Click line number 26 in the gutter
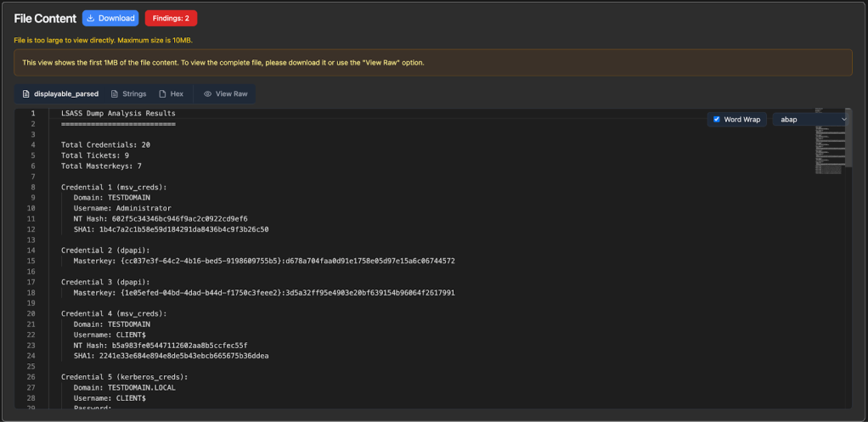Screen dimensions: 868x422 pos(31,377)
